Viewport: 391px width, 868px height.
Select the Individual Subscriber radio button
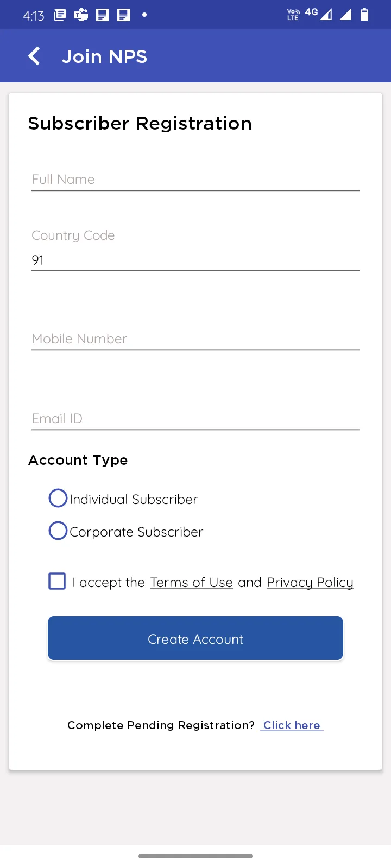point(58,498)
